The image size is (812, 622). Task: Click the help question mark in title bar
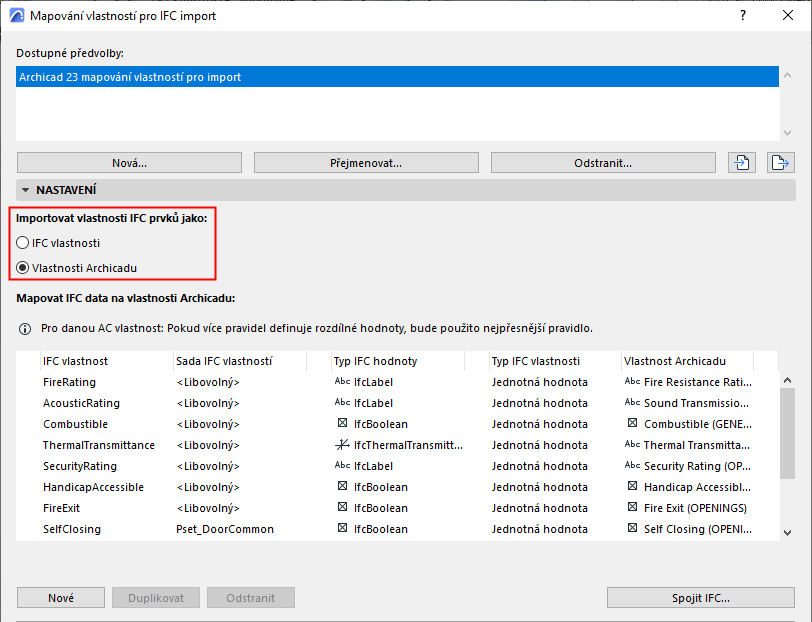742,16
